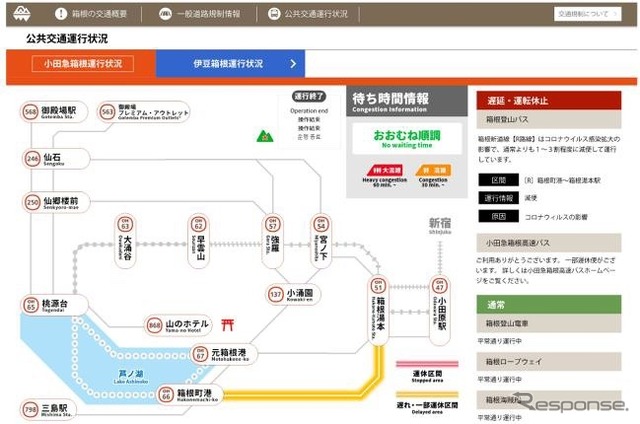Click the red torii gate icon
The width and height of the screenshot is (640, 424).
click(228, 325)
